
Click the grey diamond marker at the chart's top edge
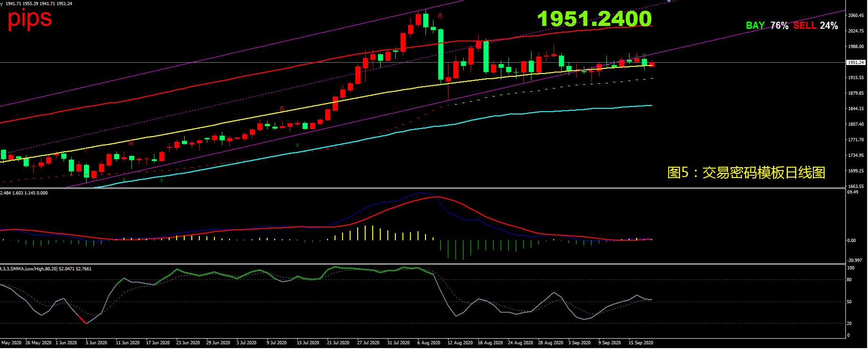[x=669, y=1]
